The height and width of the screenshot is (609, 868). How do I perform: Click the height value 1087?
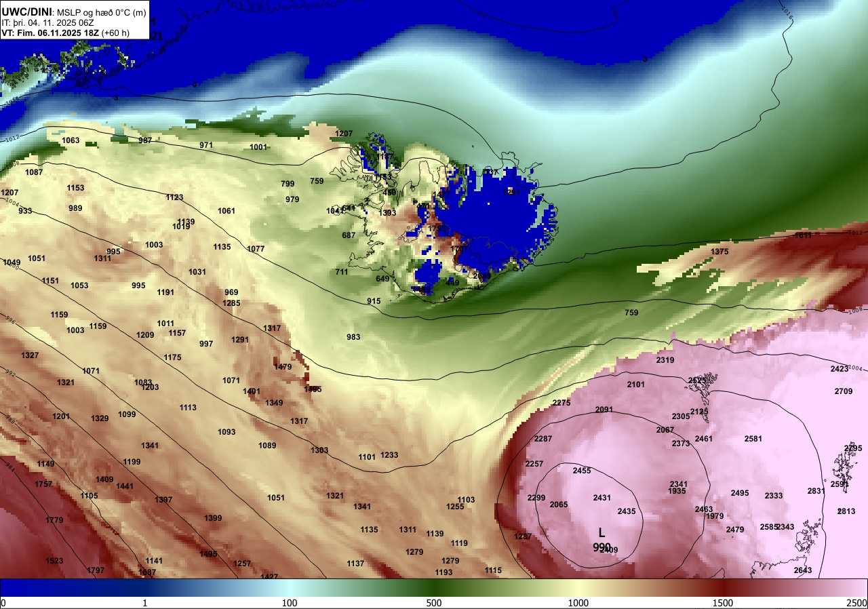[34, 172]
